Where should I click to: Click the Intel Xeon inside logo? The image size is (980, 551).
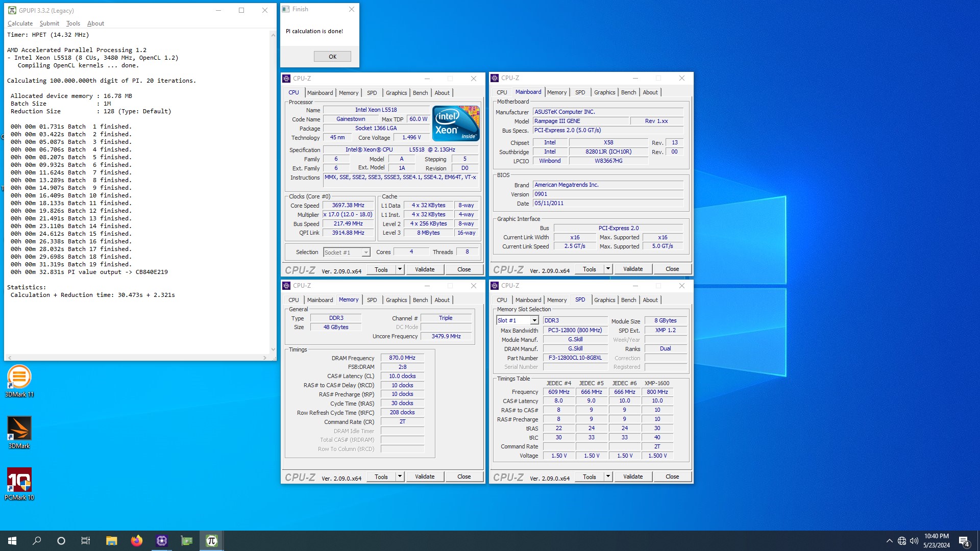pyautogui.click(x=456, y=123)
